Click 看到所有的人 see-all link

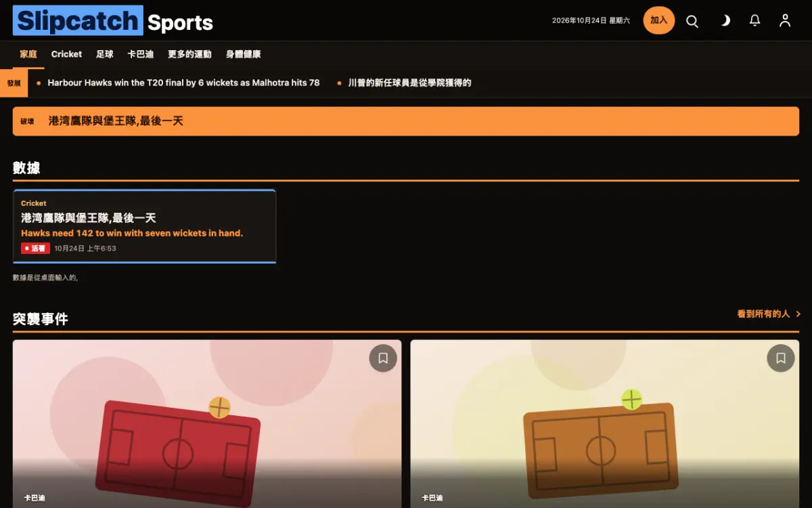(763, 314)
